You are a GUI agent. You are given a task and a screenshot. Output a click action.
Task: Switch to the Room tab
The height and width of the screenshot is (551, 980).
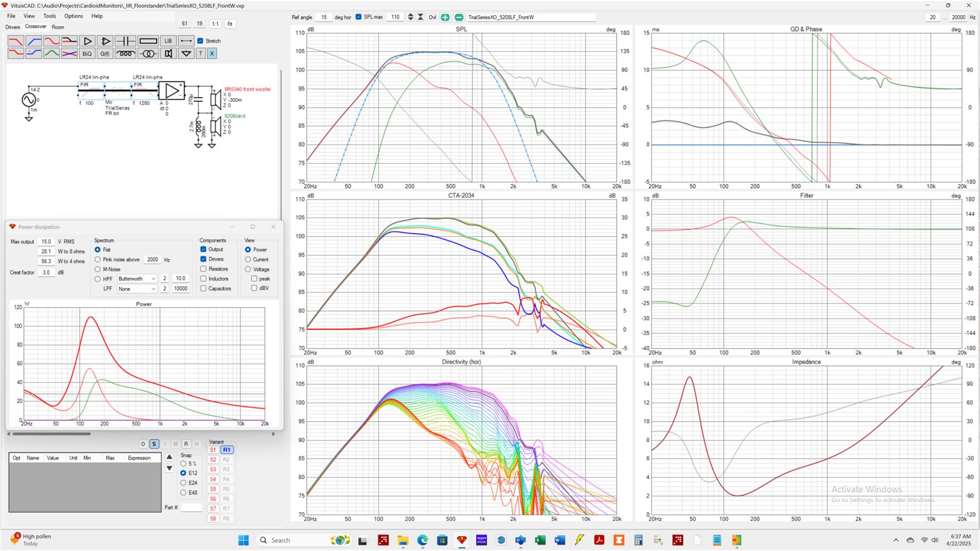58,27
